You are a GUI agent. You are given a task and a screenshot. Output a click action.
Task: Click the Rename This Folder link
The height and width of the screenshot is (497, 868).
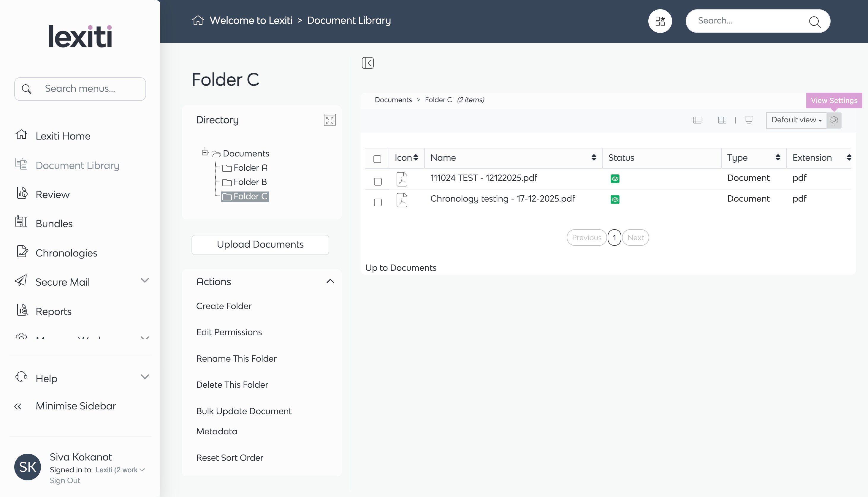click(236, 358)
